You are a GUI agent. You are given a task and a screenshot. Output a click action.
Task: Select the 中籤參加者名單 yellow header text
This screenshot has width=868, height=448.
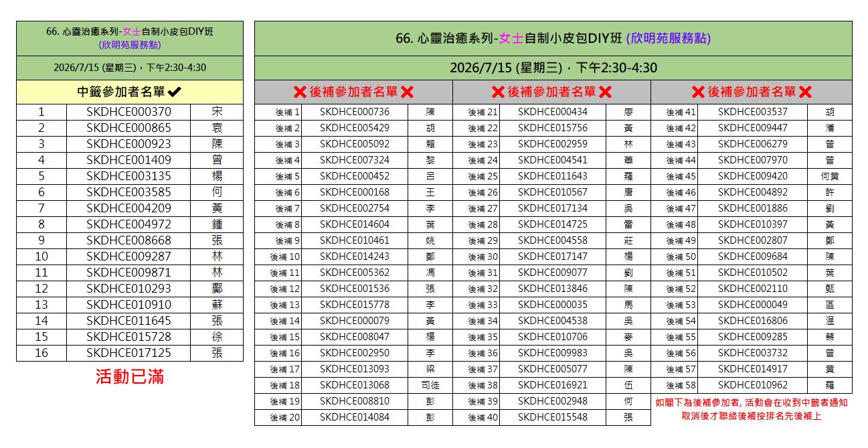(x=122, y=92)
